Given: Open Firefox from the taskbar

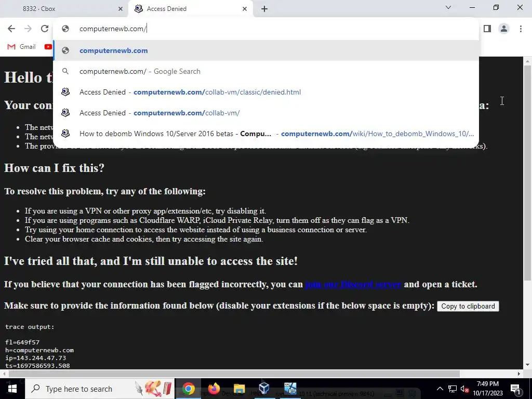Looking at the screenshot, I should tap(214, 389).
